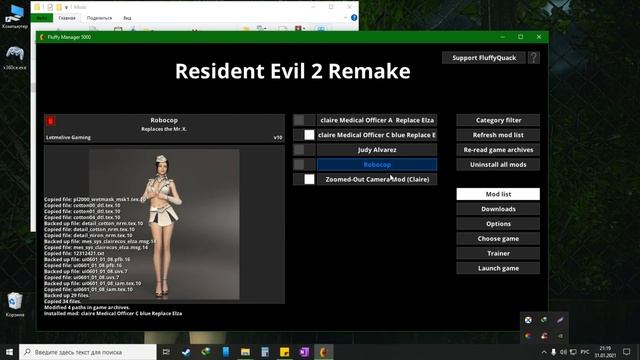640x360 pixels.
Task: Open the x360ce.exe gamepad desktop icon
Action: 15,58
